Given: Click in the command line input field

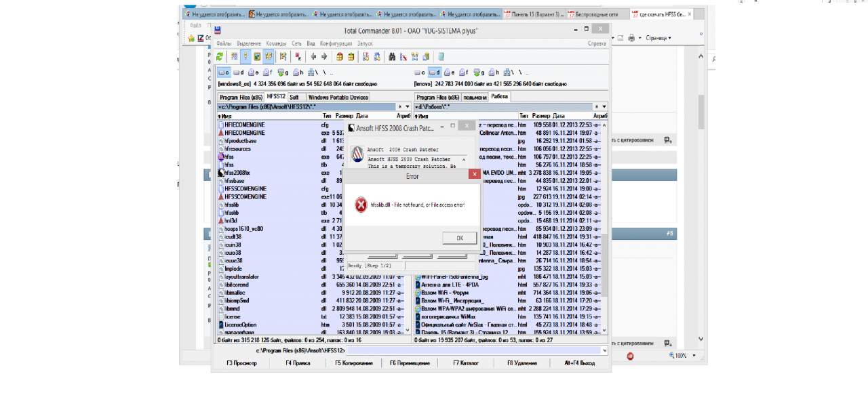Looking at the screenshot, I should click(473, 350).
